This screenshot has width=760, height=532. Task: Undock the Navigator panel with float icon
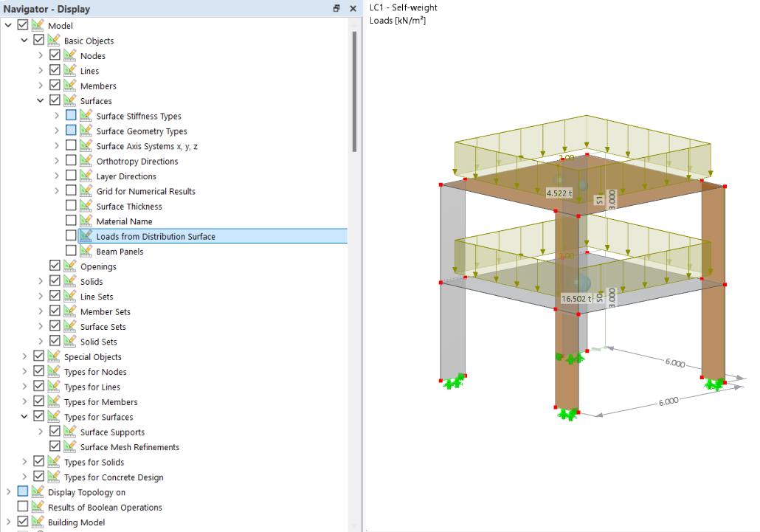[x=336, y=8]
